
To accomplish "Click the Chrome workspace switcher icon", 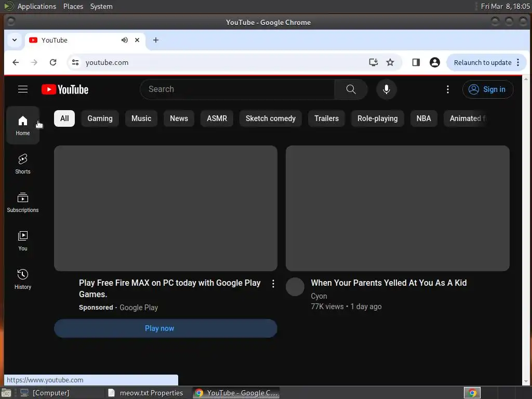I will pyautogui.click(x=472, y=393).
